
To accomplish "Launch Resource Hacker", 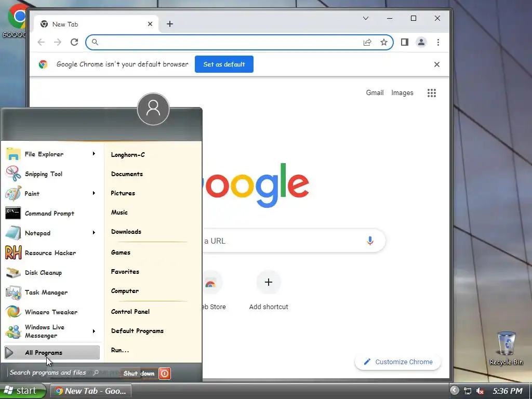I will coord(51,253).
